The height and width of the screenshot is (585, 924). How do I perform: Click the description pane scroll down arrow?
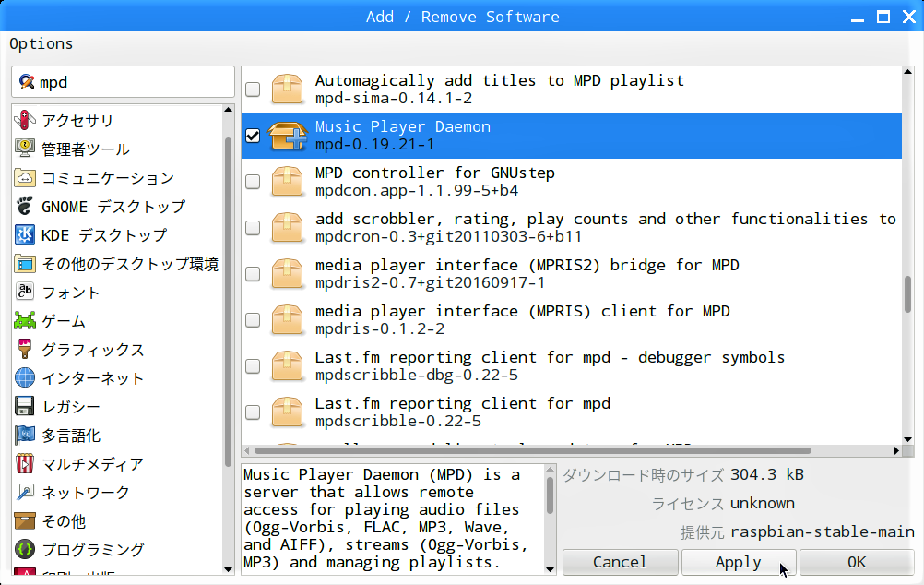[x=550, y=569]
